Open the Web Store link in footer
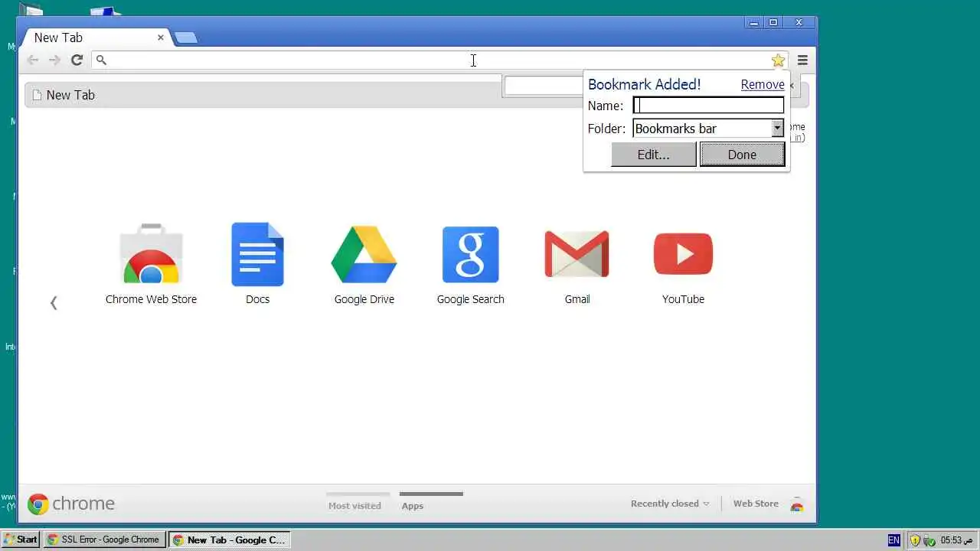 click(756, 504)
